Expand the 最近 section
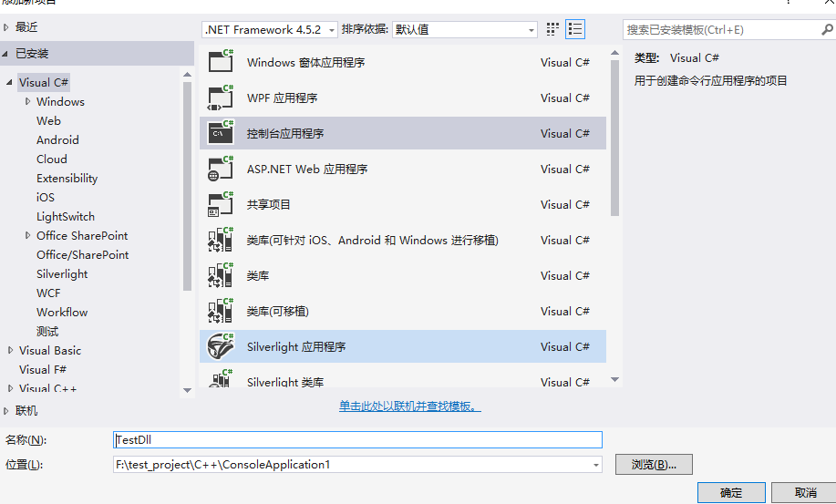 point(6,27)
